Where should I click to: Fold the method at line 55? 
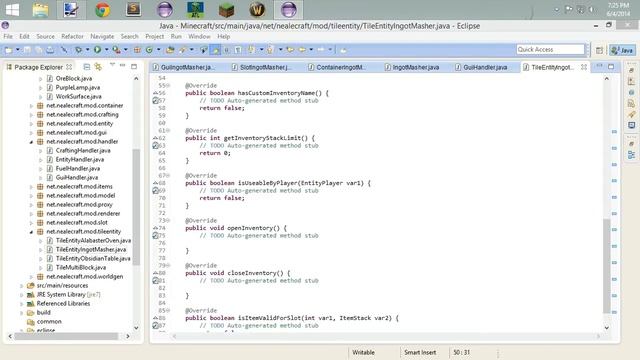(168, 86)
